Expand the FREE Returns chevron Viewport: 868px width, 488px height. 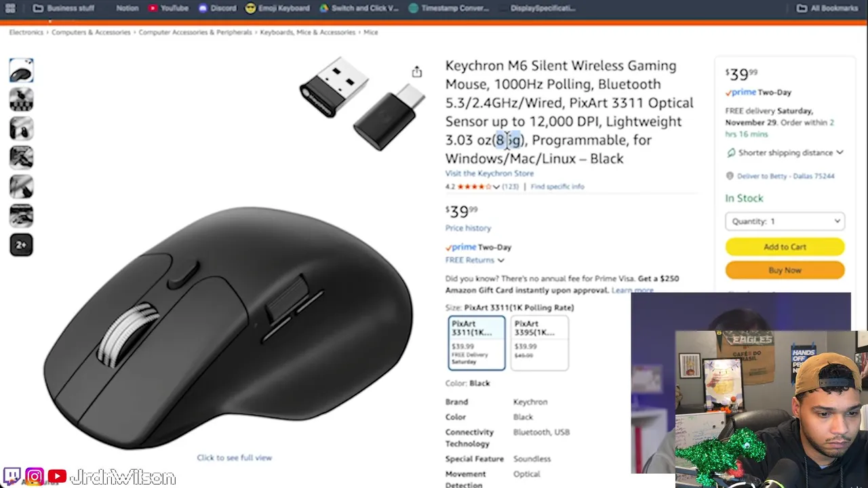coord(500,260)
